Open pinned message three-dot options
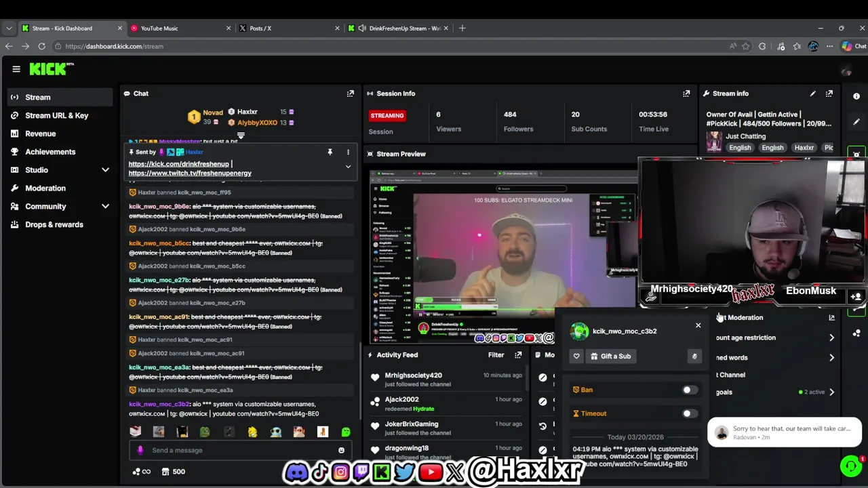Image resolution: width=868 pixels, height=488 pixels. 348,152
